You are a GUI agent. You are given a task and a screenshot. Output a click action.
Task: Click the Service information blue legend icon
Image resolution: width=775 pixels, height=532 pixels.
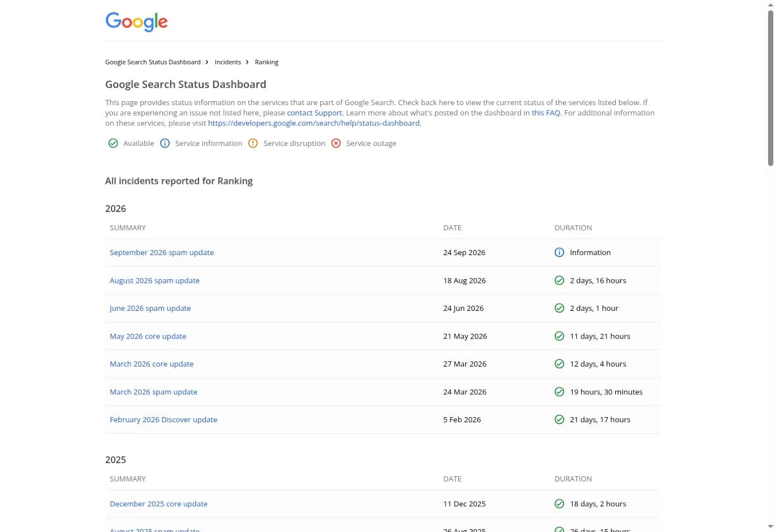(x=165, y=143)
